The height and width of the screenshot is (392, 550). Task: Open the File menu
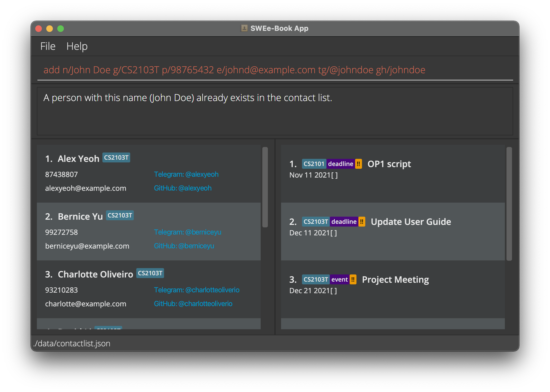click(48, 46)
